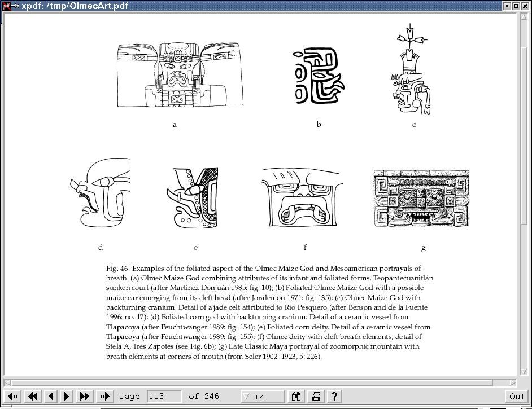This screenshot has width=532, height=409.
Task: Click figure d Tlapacoya corn god drawing
Action: click(x=100, y=192)
